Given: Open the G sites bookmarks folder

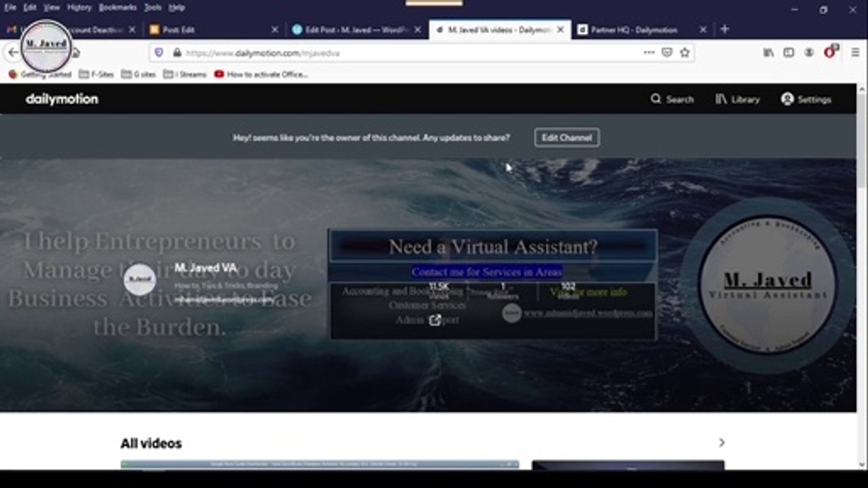Looking at the screenshot, I should pyautogui.click(x=138, y=75).
